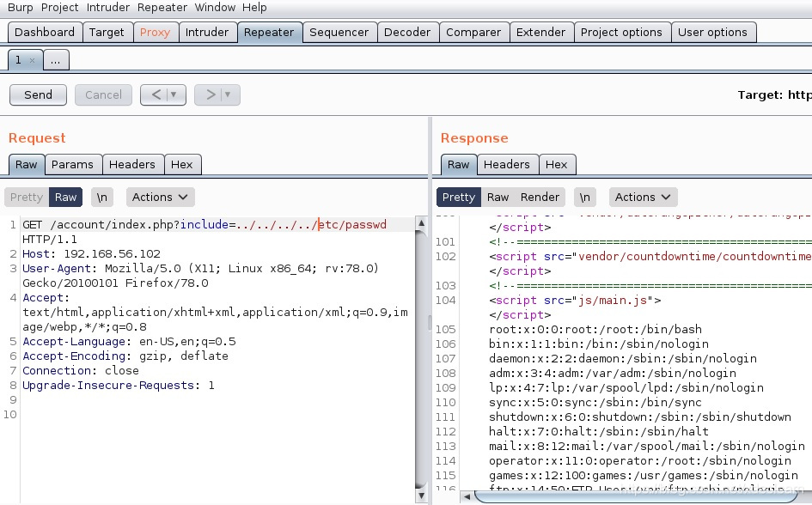Switch to the Dashboard tab
The image size is (812, 505).
[45, 32]
